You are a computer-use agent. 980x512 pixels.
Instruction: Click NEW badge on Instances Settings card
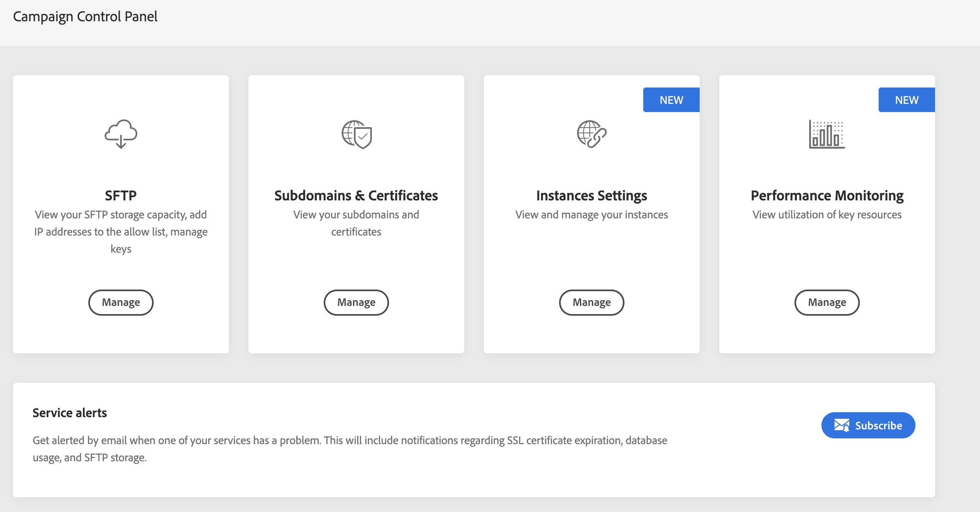tap(671, 100)
